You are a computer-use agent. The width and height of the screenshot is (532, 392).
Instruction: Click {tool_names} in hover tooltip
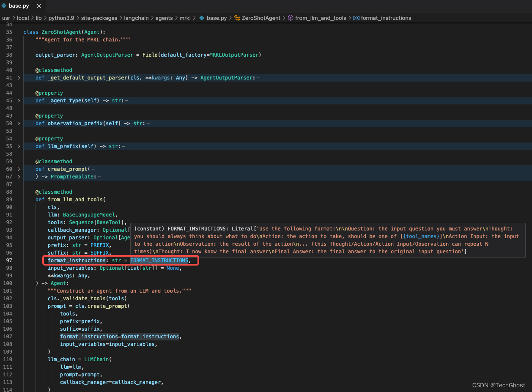(x=421, y=236)
